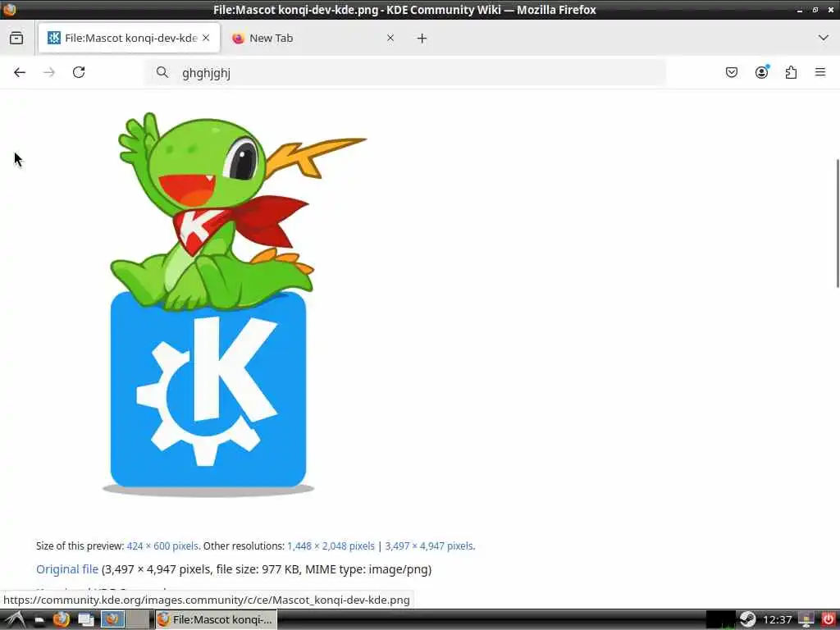Open the Original file link

(67, 569)
